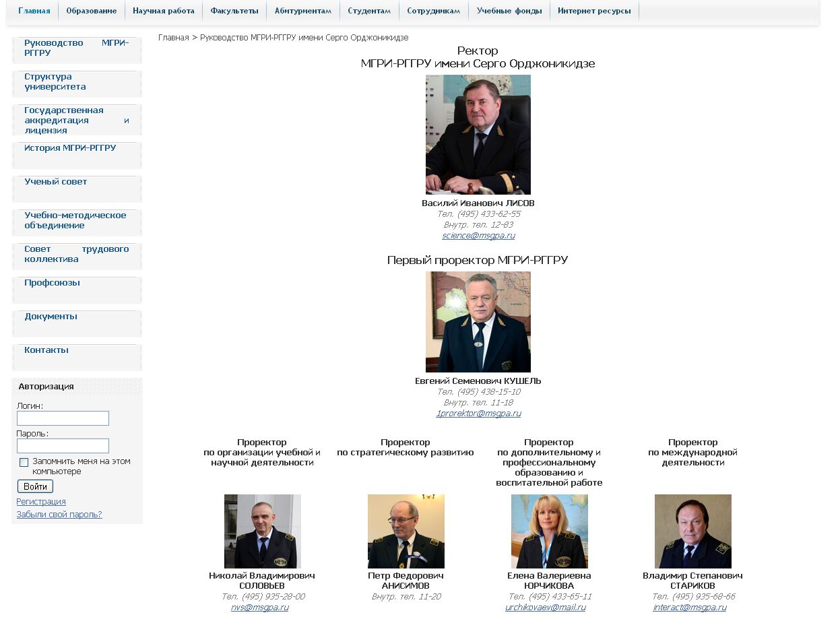The height and width of the screenshot is (619, 840).
Task: Open the Образование menu in top navigation
Action: point(91,11)
